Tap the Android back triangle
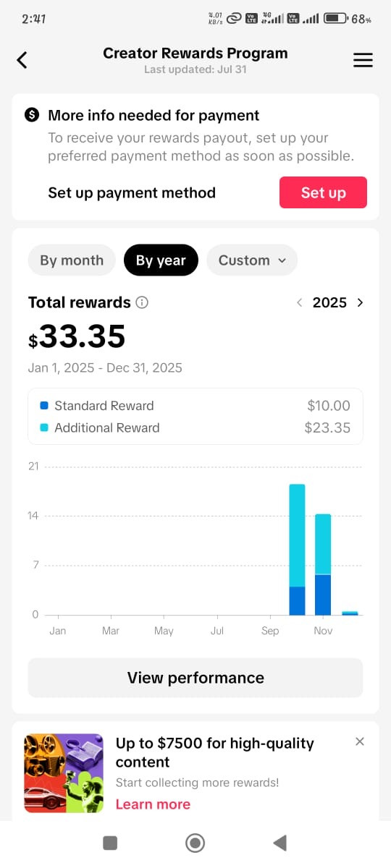 [279, 843]
